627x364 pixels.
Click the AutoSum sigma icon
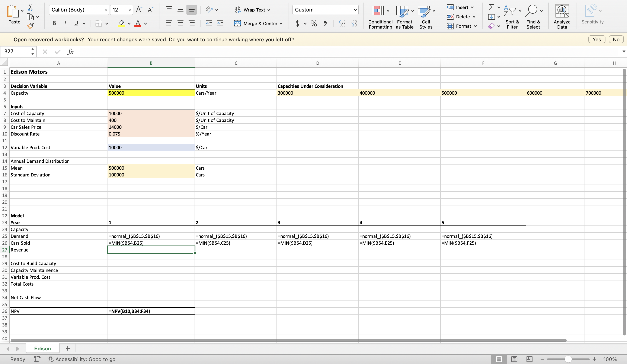click(491, 7)
